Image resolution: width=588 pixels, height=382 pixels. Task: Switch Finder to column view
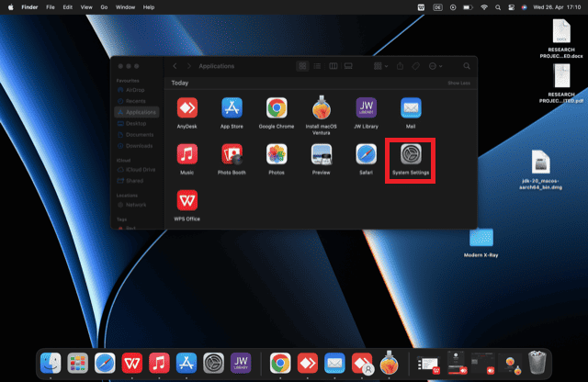click(334, 66)
